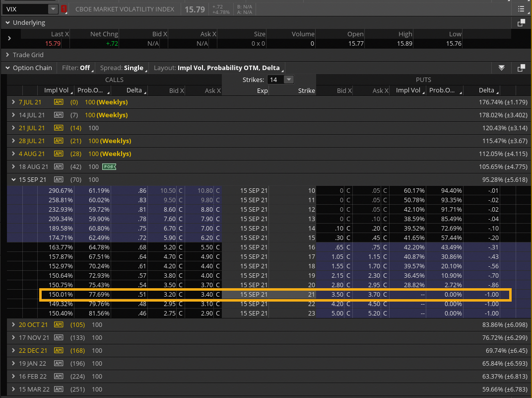Open the list menu icon at top right

point(521,9)
